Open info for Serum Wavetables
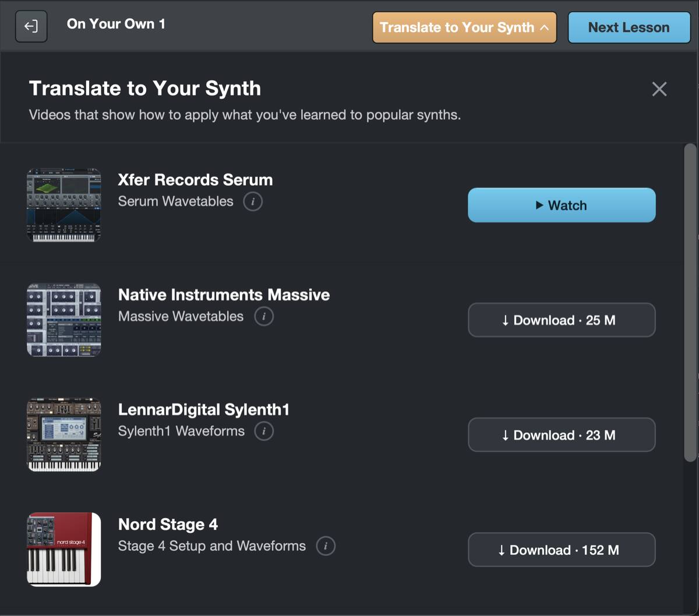Image resolution: width=699 pixels, height=616 pixels. 253,202
